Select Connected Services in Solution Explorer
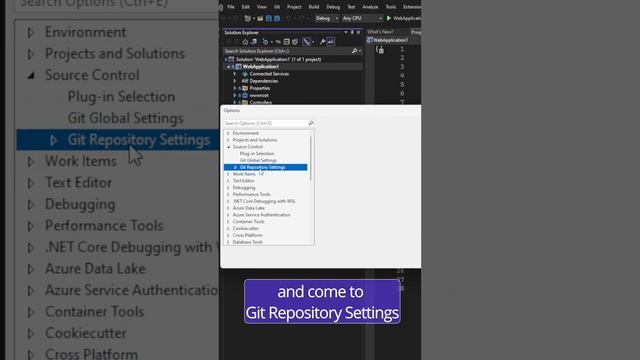 (269, 74)
